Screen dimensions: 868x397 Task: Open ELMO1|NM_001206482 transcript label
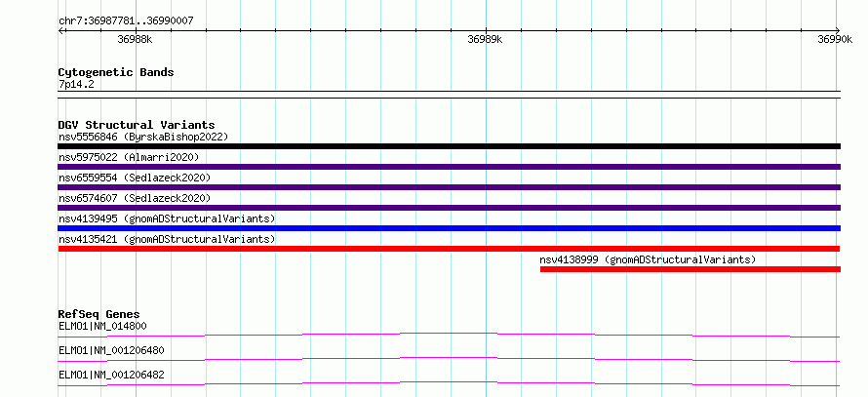[x=111, y=375]
